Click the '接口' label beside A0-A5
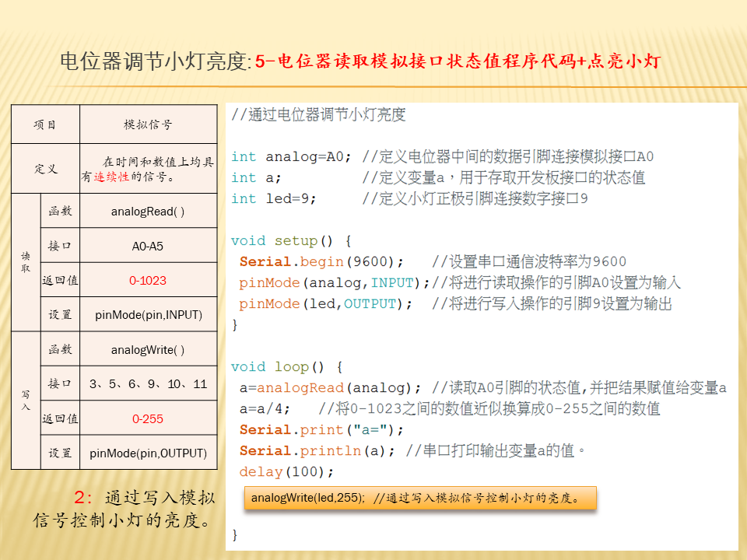The height and width of the screenshot is (560, 747). pos(60,246)
